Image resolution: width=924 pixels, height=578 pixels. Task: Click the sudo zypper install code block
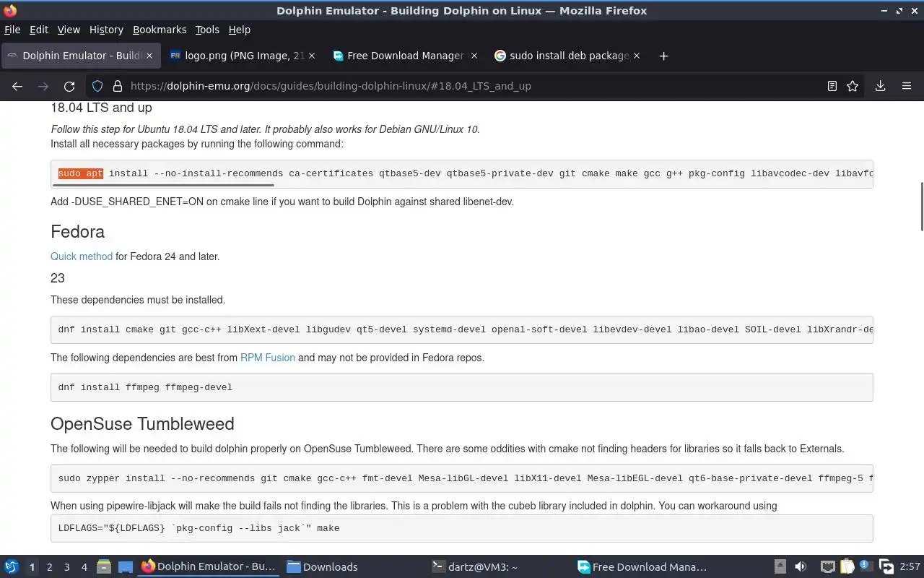pos(462,478)
